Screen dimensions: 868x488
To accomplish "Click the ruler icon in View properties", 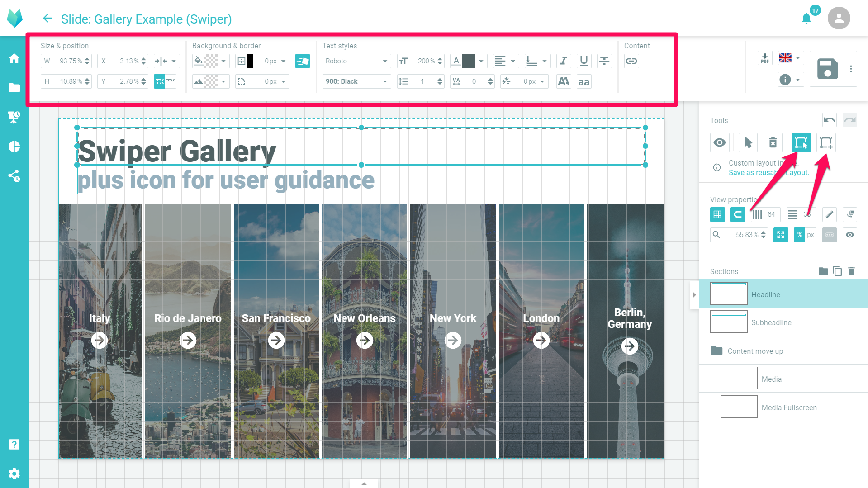I will pyautogui.click(x=830, y=214).
